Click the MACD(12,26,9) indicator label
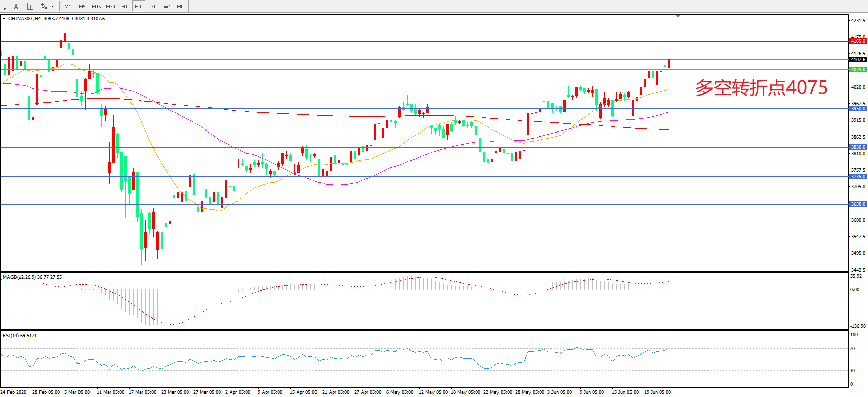The width and height of the screenshot is (868, 397). point(19,277)
